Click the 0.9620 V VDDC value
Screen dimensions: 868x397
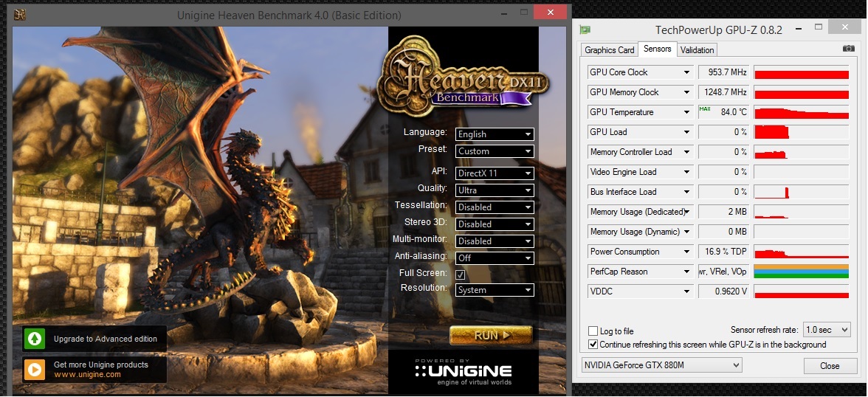723,291
